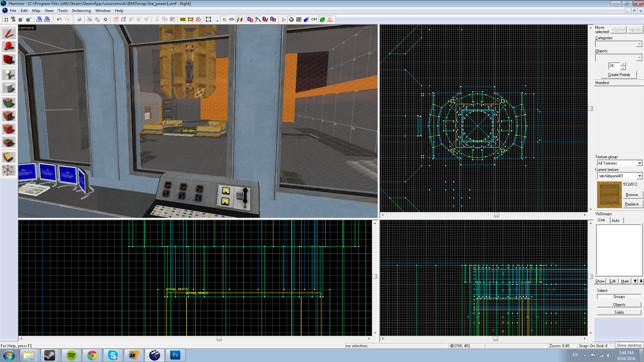The image size is (644, 362).
Task: Select the Magnify tool
Action: (x=9, y=47)
